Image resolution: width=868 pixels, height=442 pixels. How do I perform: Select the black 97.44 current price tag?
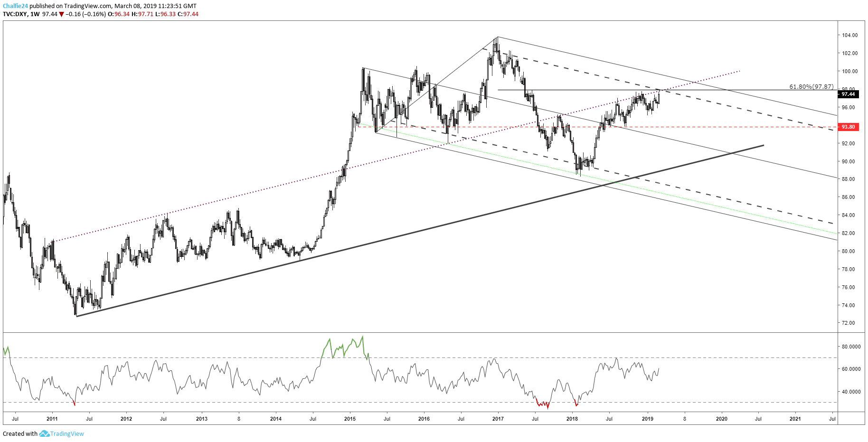click(848, 94)
